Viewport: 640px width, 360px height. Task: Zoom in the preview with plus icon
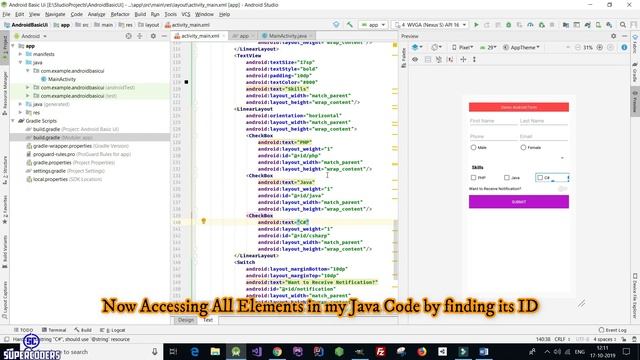pos(600,47)
